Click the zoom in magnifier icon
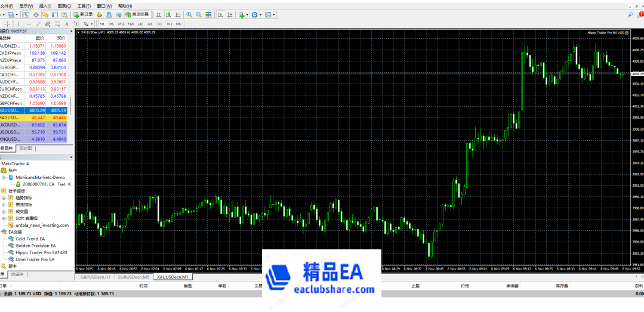The height and width of the screenshot is (312, 644). pos(189,14)
